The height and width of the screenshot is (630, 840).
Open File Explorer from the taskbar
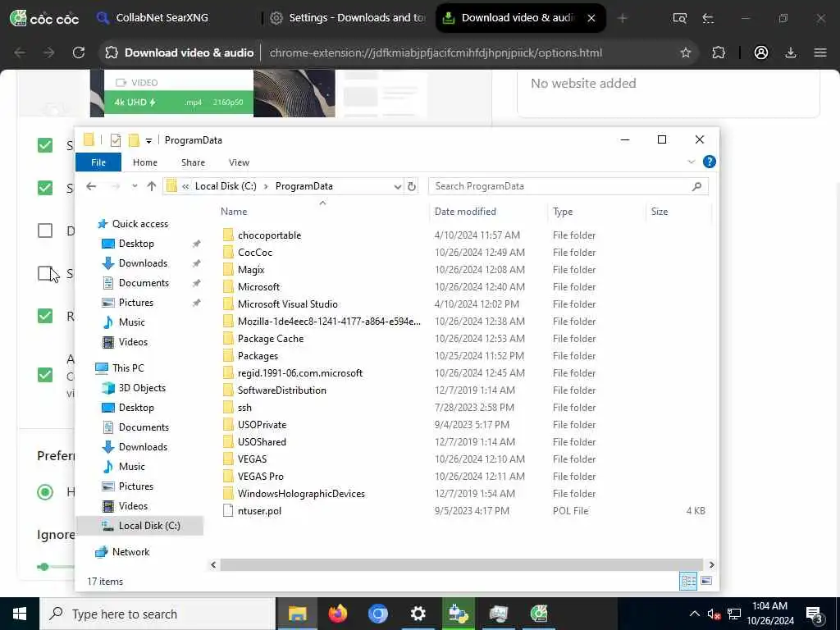(297, 614)
